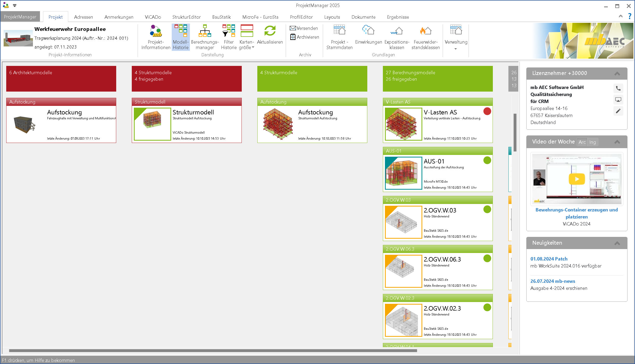Open the 2.OGV.W.06.3 model thumbnail

pos(403,271)
